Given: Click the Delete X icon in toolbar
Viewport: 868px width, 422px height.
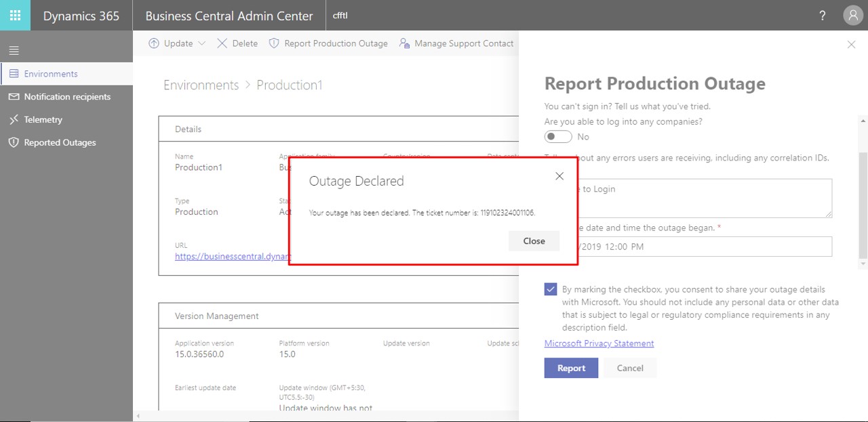Looking at the screenshot, I should [x=222, y=43].
